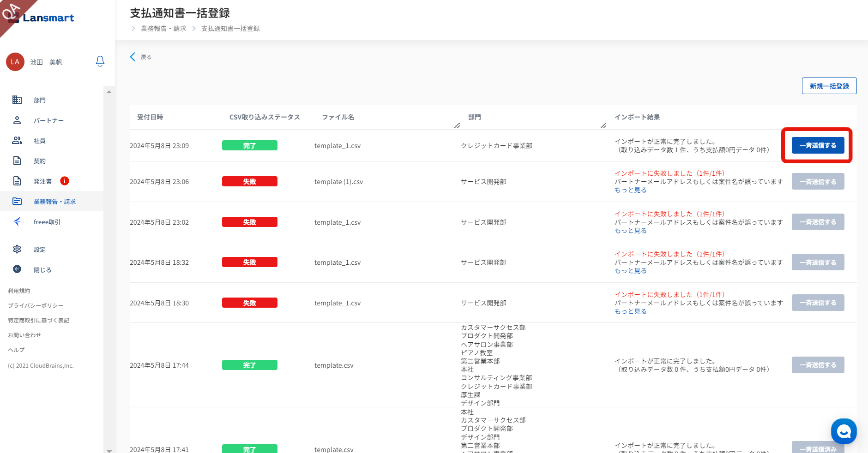Click the ファイル名 column resize handle
The height and width of the screenshot is (453, 868).
click(x=457, y=125)
